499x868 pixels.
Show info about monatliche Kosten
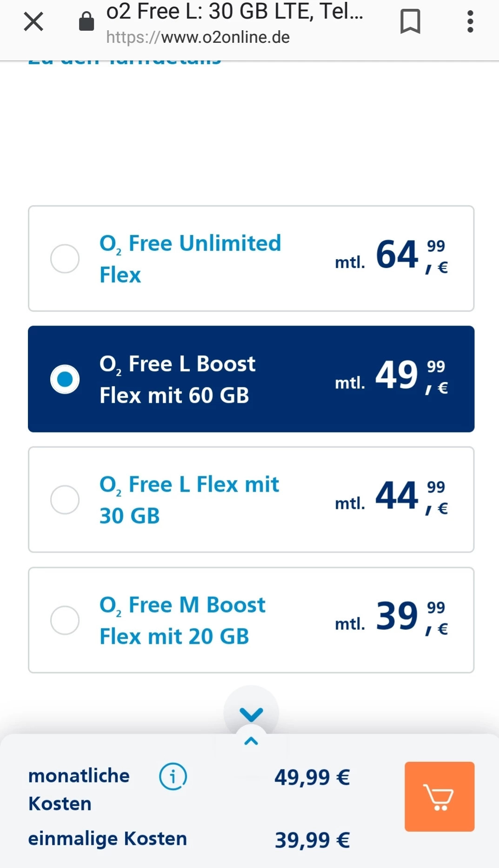point(173,776)
